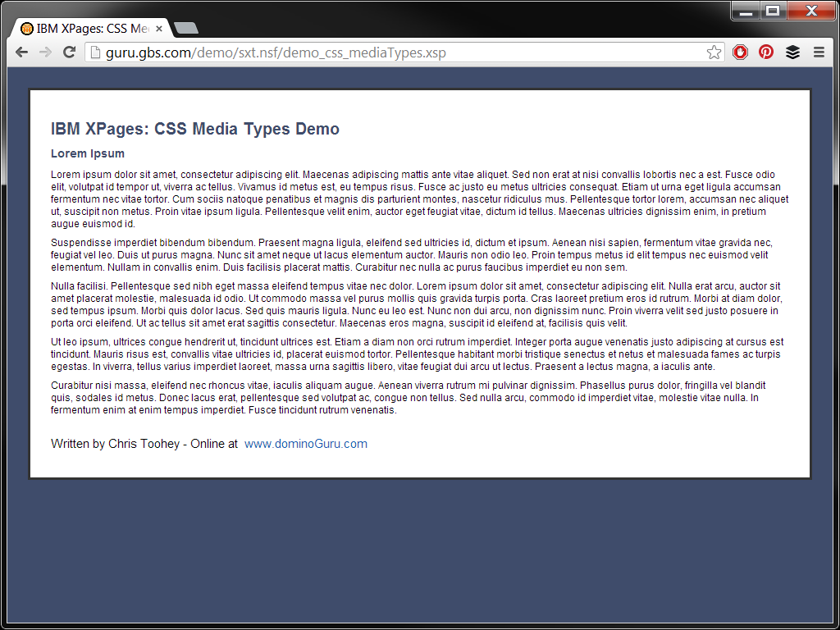The height and width of the screenshot is (630, 840).
Task: Click the page icon in the address bar
Action: (x=95, y=52)
